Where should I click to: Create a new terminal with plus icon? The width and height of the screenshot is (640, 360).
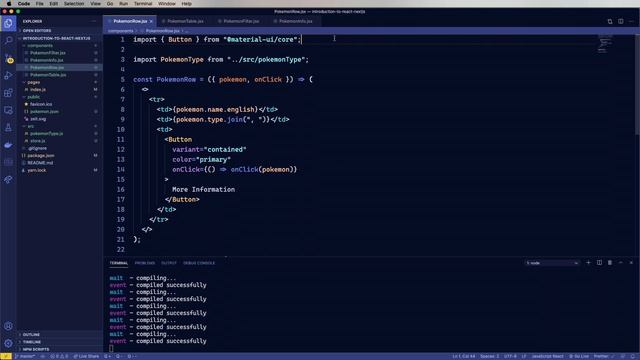point(588,263)
